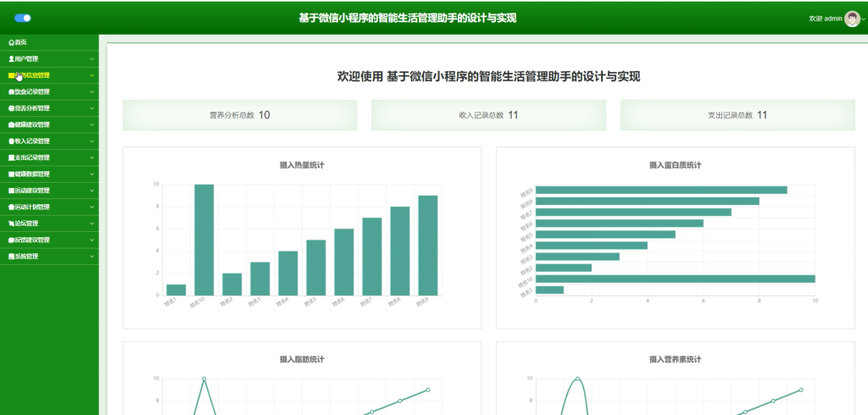Click the peak point in 摄入脂肪统计 chart

click(x=204, y=379)
